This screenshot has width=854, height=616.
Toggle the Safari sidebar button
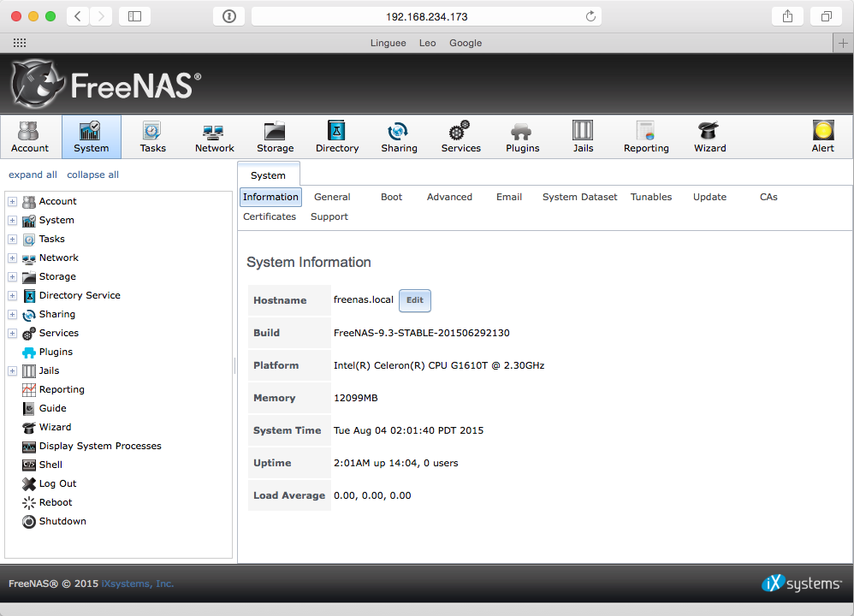(134, 16)
